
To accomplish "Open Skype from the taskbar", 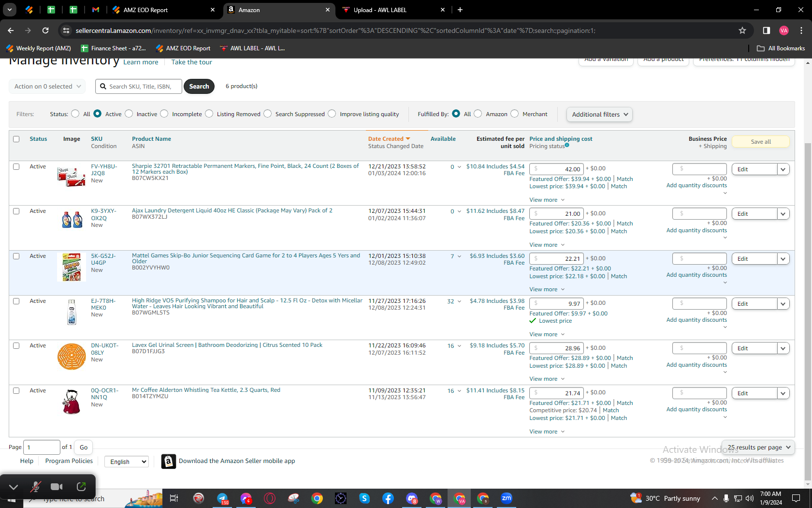I will [364, 498].
